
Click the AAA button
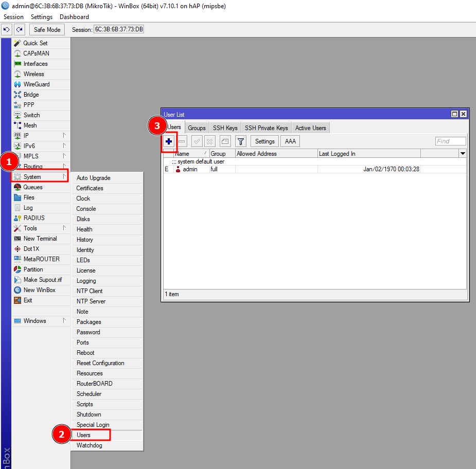pyautogui.click(x=290, y=141)
